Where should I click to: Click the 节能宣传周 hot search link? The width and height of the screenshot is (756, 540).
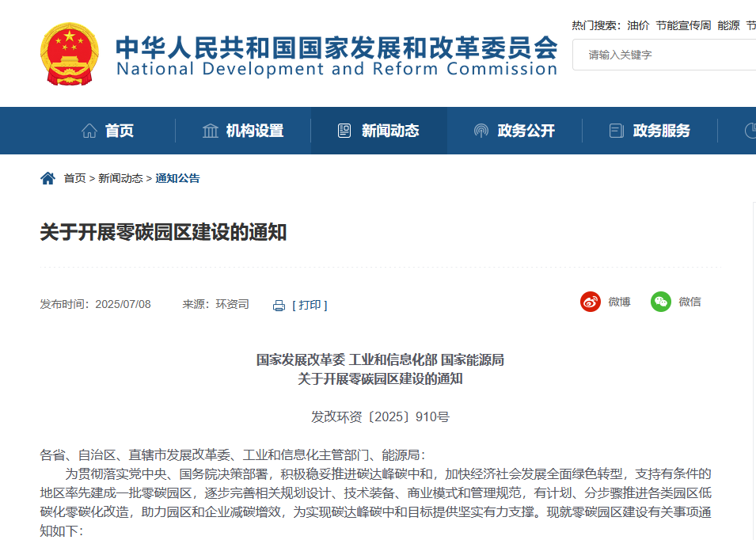click(683, 25)
